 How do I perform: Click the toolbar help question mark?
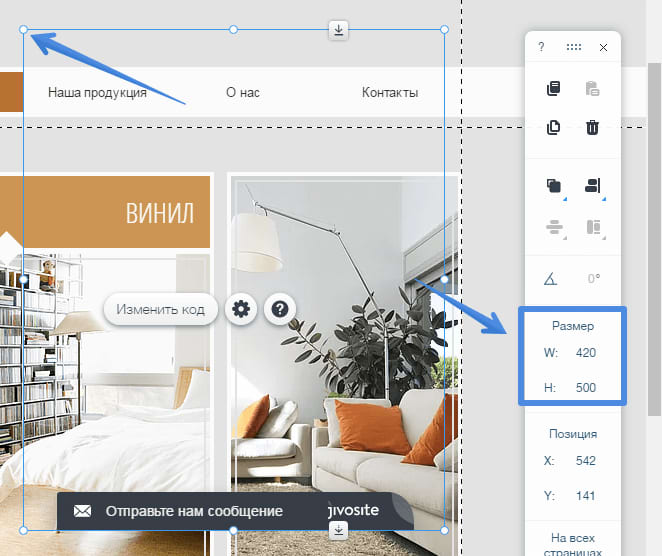click(x=541, y=46)
